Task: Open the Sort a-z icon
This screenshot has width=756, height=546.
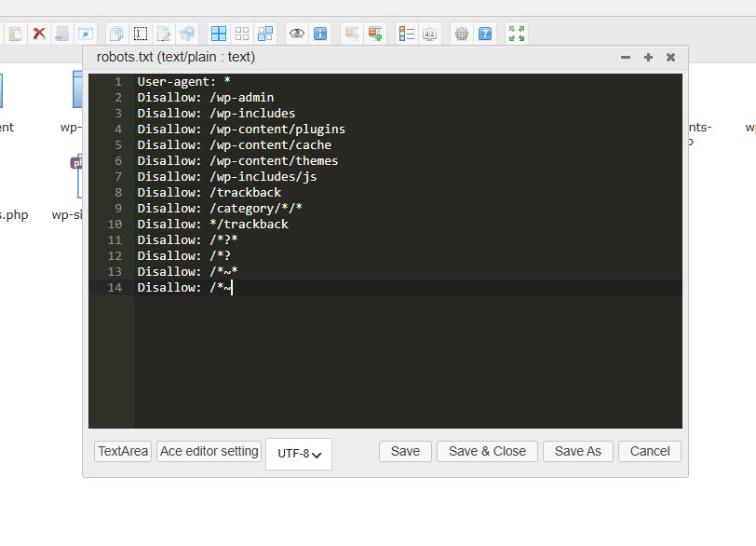Action: tap(429, 34)
